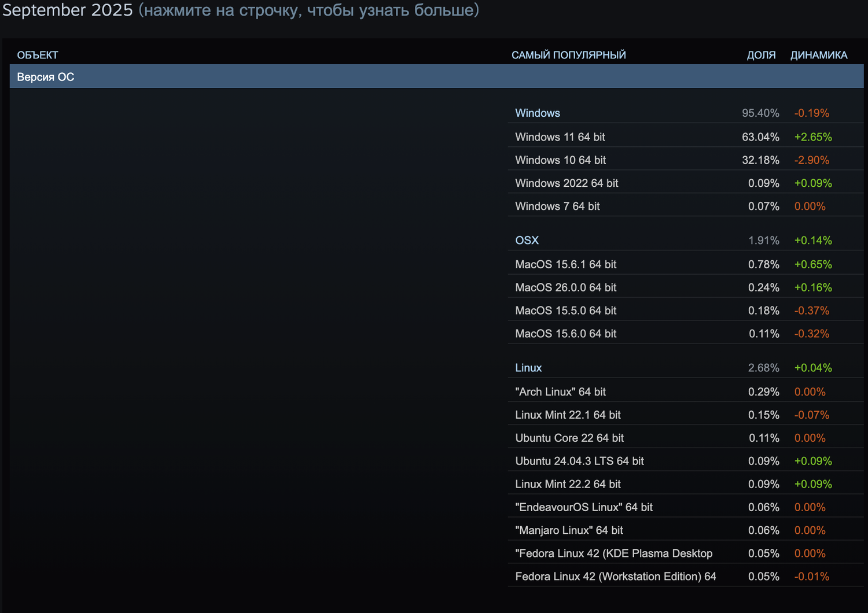Click the САМЫЙ ПОПУЛЯРНЫЙ column header
The height and width of the screenshot is (613, 868).
[x=569, y=55]
